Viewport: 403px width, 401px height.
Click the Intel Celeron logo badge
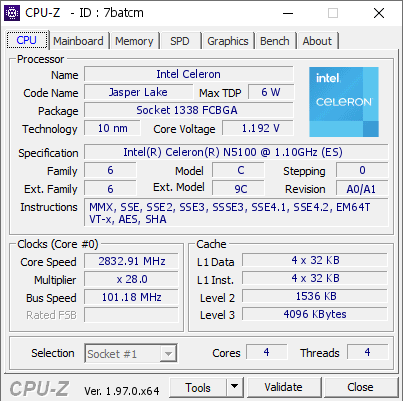point(344,102)
